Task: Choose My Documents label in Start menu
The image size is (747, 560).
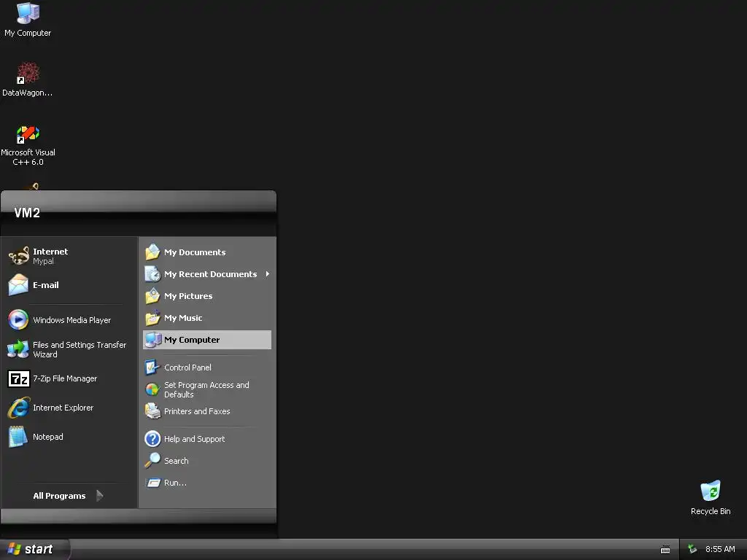Action: pos(195,252)
